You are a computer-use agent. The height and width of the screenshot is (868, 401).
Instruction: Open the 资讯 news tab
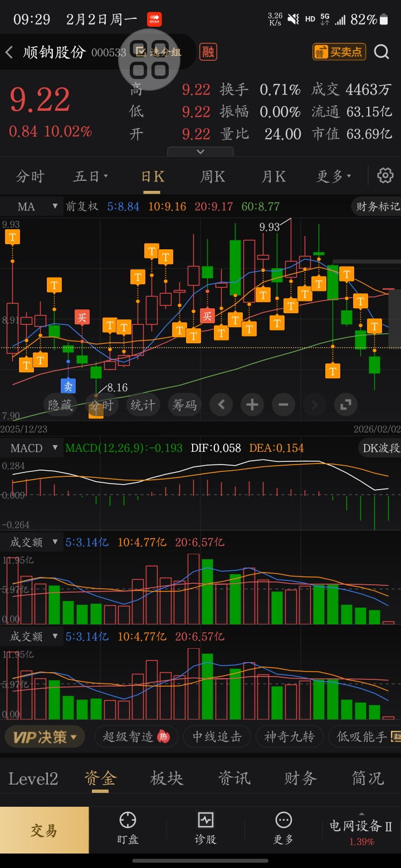pos(234,778)
